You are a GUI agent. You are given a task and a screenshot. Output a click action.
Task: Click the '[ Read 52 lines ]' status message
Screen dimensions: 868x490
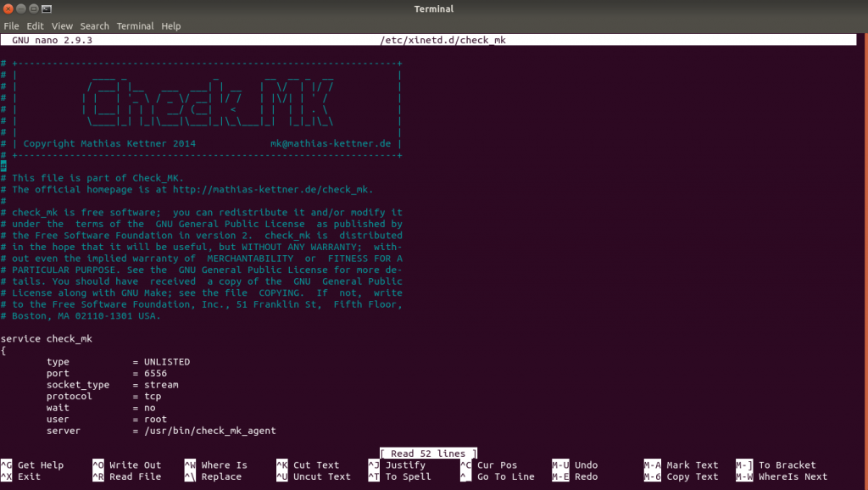[x=428, y=454]
